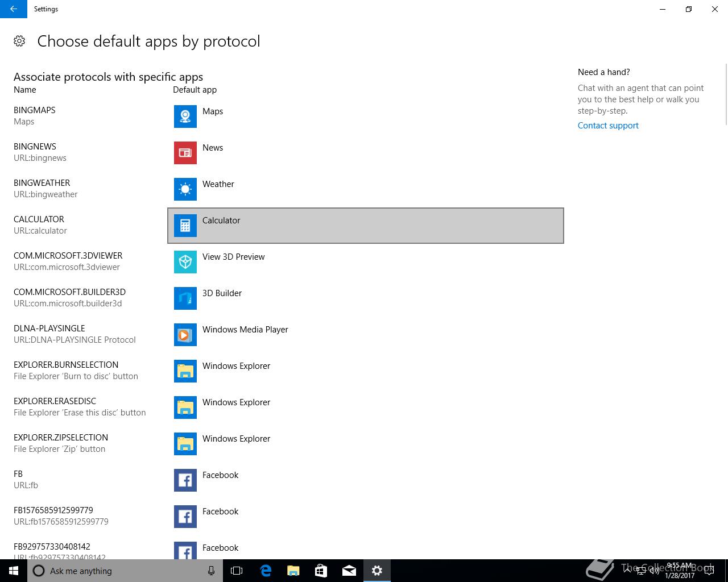Change the default app labeled Maps

(366, 117)
